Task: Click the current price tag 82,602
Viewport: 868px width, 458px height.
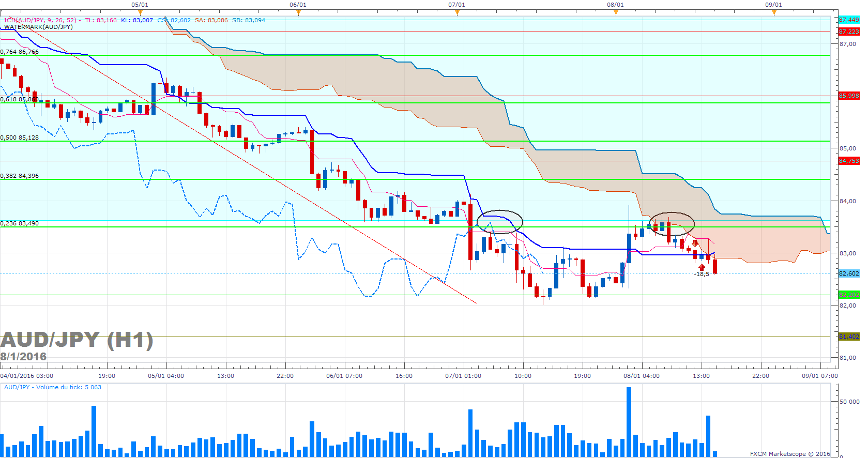Action: pyautogui.click(x=849, y=273)
